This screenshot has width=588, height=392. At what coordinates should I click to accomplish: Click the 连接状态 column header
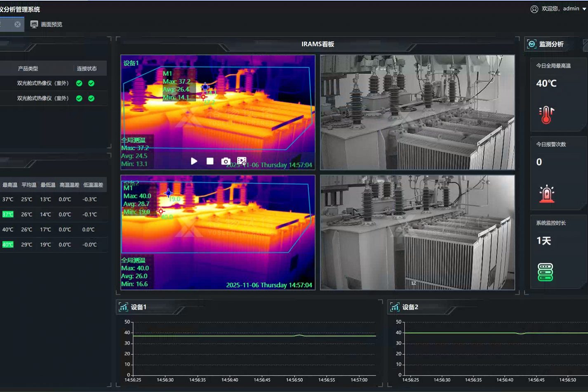(x=87, y=68)
